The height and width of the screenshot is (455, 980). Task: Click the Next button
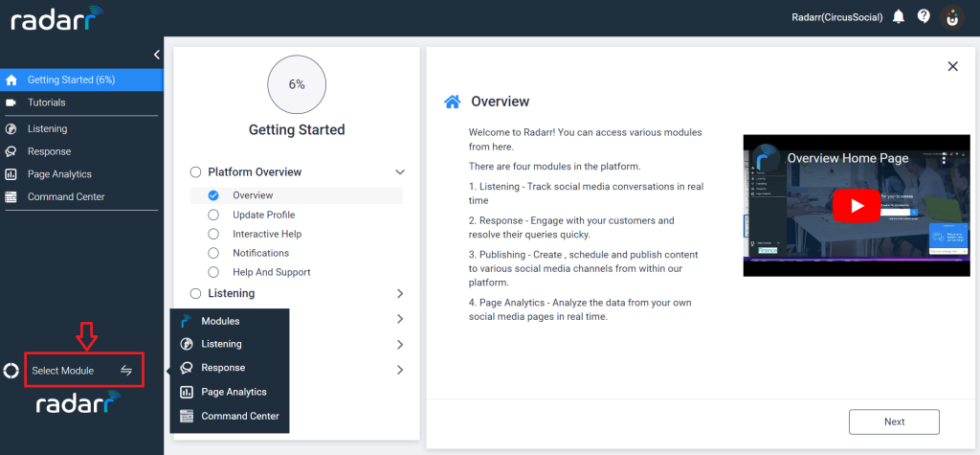[894, 421]
